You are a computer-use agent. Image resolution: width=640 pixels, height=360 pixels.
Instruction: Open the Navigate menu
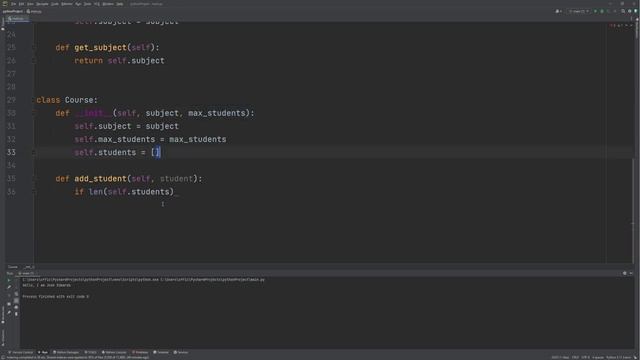point(42,4)
